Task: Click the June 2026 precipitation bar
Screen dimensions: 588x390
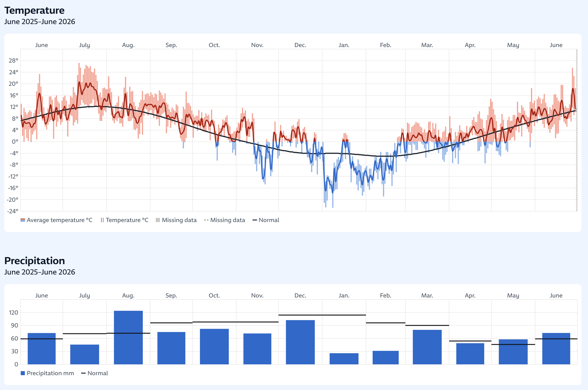Action: [556, 349]
